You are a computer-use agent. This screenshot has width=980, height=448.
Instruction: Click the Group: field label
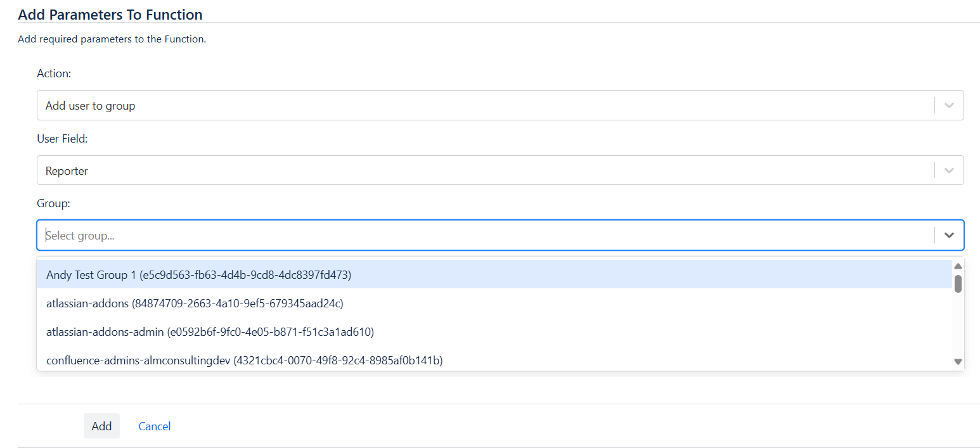click(53, 203)
